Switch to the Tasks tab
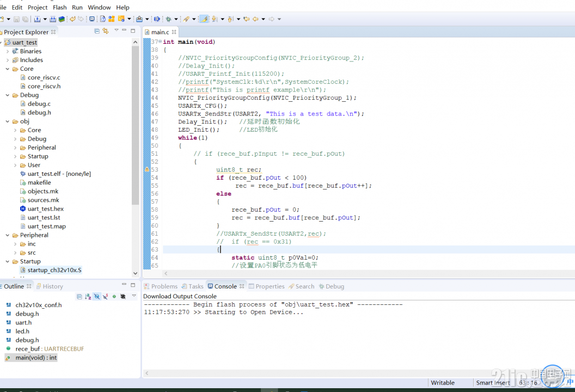575x392 pixels. tap(193, 286)
